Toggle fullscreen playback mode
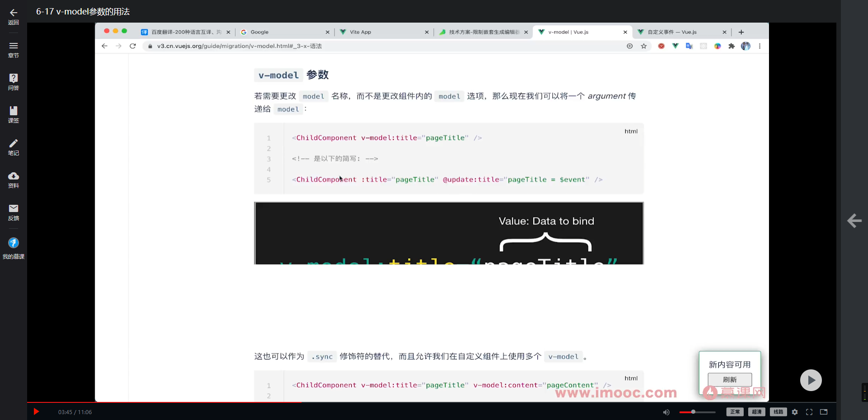The width and height of the screenshot is (868, 420). [x=809, y=412]
